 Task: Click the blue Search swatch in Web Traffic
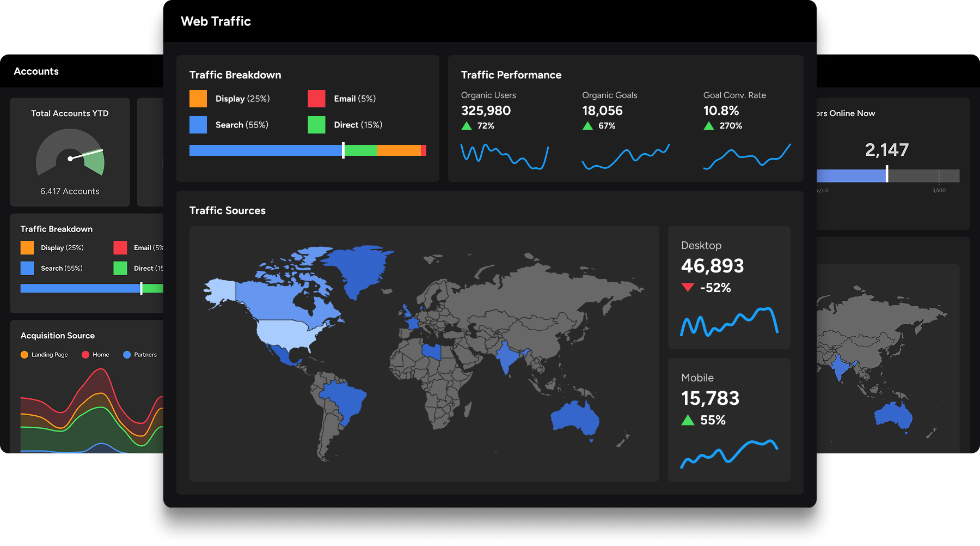point(198,125)
